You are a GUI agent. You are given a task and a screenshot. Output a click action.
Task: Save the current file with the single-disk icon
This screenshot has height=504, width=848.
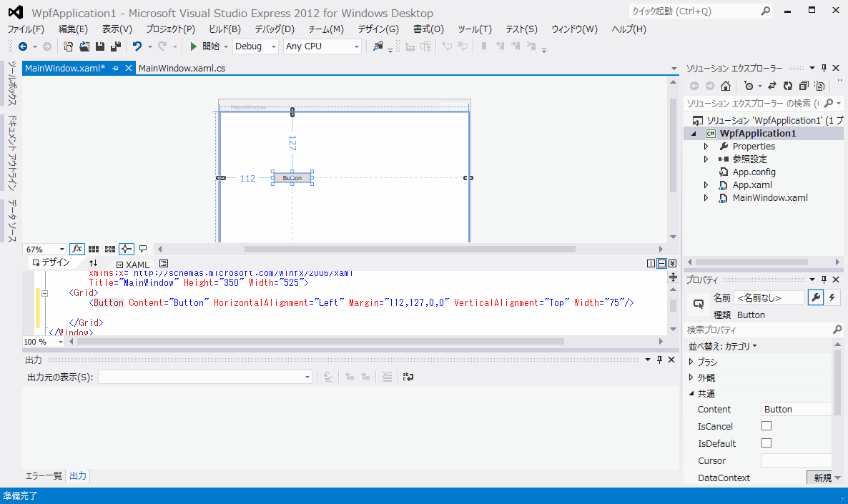100,46
